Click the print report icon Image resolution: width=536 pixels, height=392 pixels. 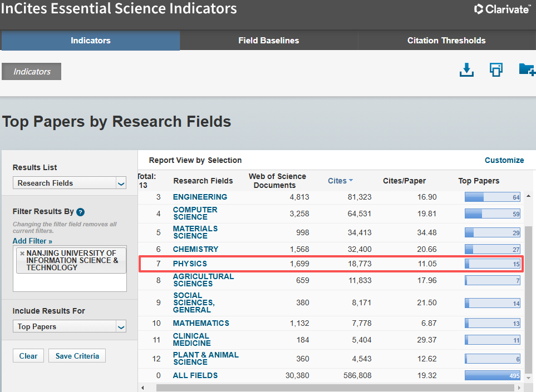tap(496, 70)
